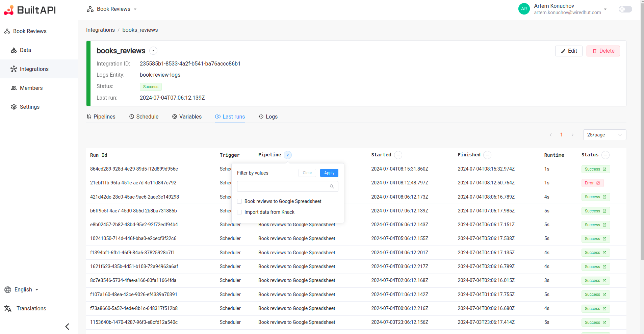Click run ID 864cd289-928d-4e29-89d5-ff2d899d956e
Image resolution: width=644 pixels, height=334 pixels.
click(x=134, y=169)
